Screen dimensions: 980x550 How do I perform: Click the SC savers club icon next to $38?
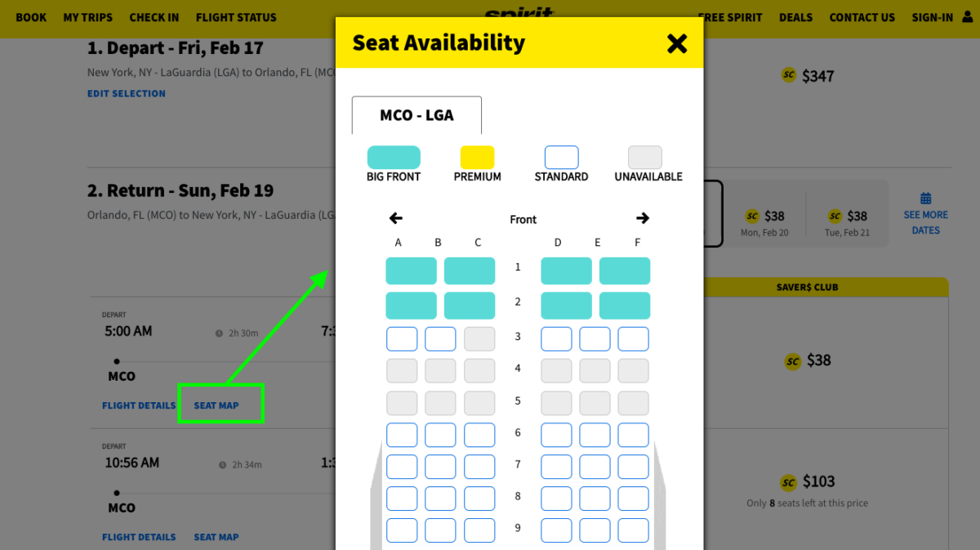click(x=792, y=360)
